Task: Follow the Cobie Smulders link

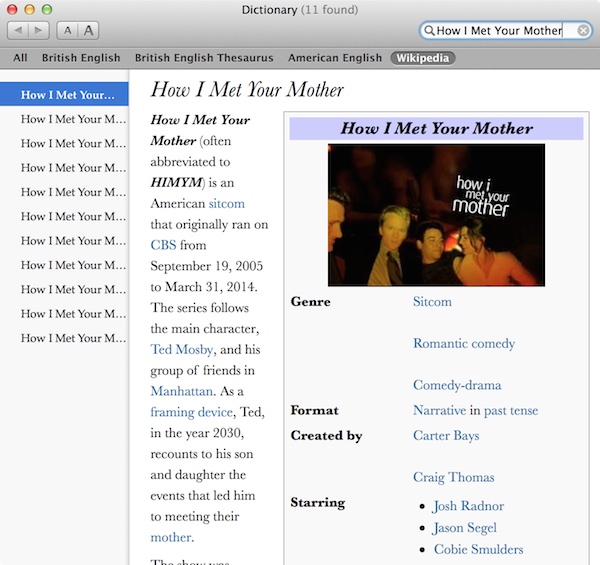Action: click(478, 549)
